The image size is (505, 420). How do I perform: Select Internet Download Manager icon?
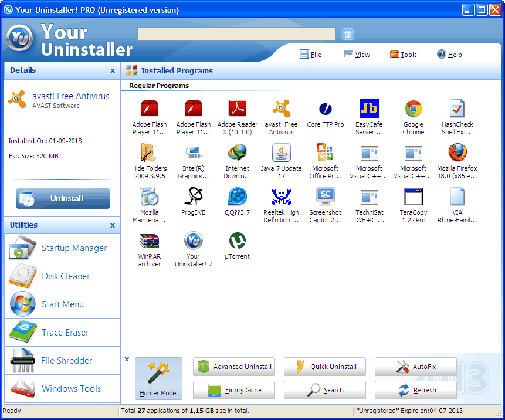tap(238, 153)
